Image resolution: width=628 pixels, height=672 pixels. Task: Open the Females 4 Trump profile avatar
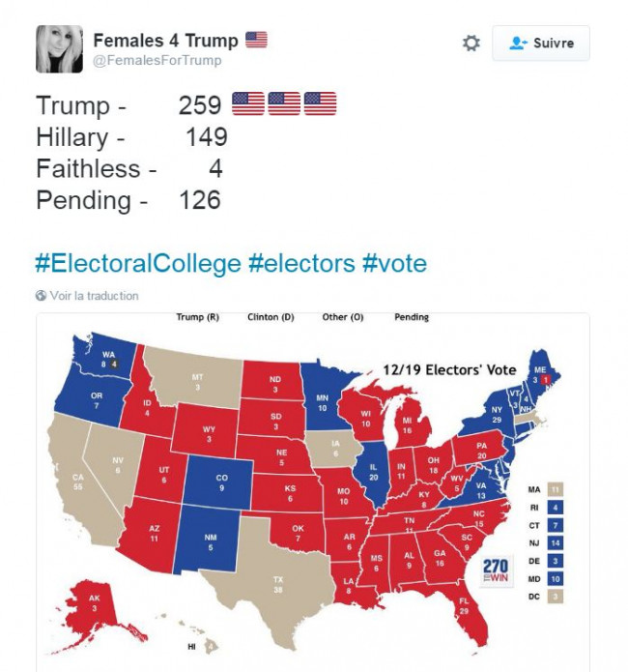pyautogui.click(x=59, y=49)
